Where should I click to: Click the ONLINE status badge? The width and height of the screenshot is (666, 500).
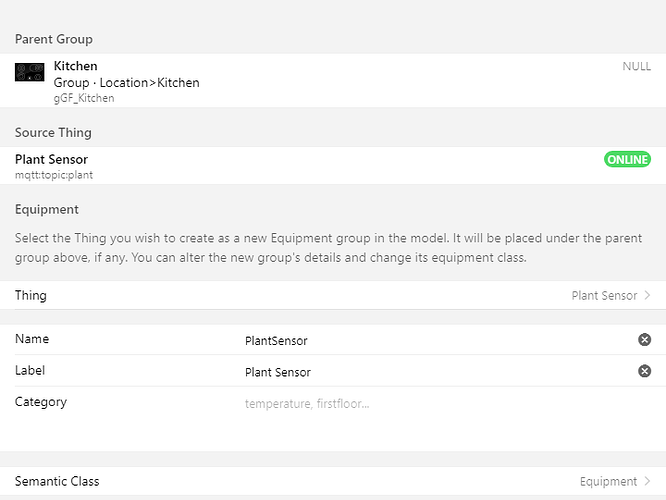coord(627,160)
